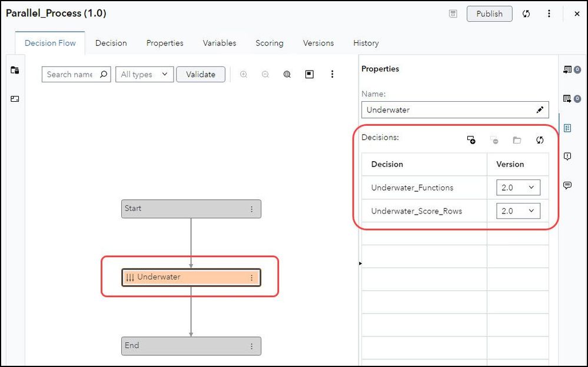Click the search magnifier icon

coord(104,74)
